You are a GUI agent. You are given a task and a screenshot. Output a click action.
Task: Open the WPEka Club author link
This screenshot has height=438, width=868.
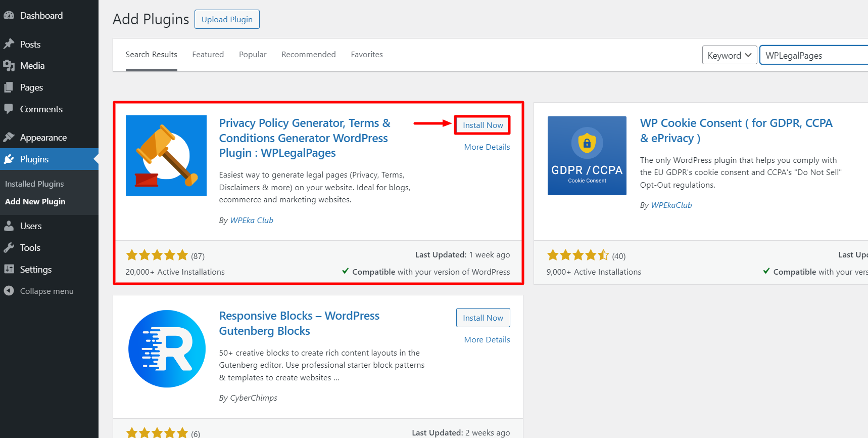coord(252,221)
